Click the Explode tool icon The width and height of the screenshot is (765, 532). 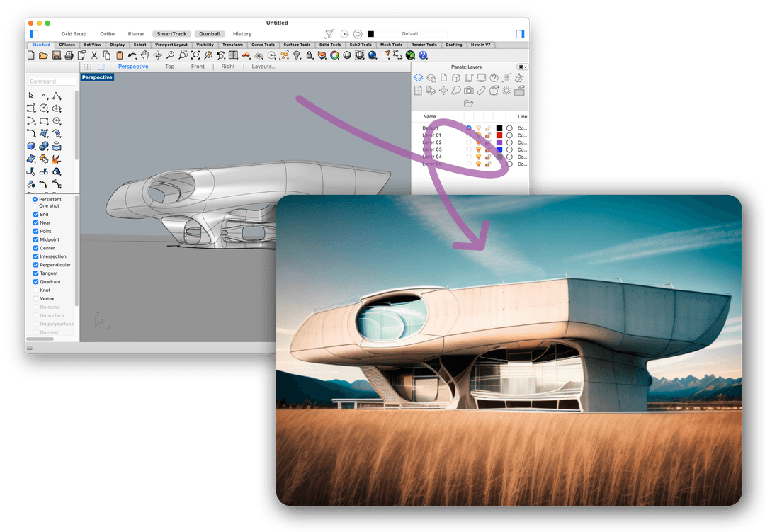point(56,159)
